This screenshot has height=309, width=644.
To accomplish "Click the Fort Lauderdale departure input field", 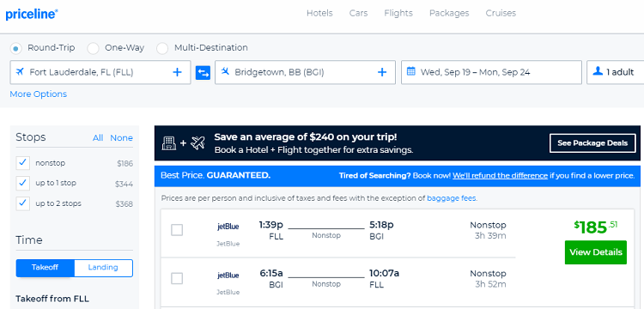I will (x=100, y=72).
